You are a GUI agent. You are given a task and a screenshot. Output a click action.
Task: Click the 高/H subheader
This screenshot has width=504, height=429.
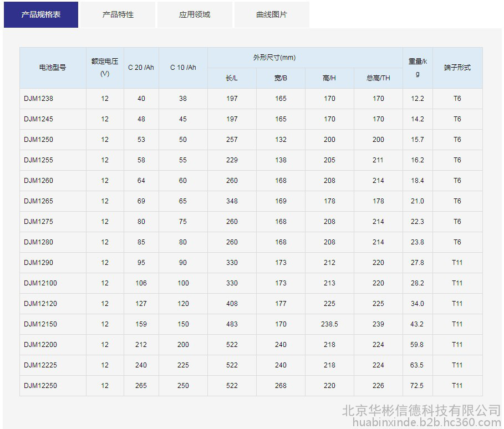(x=329, y=78)
